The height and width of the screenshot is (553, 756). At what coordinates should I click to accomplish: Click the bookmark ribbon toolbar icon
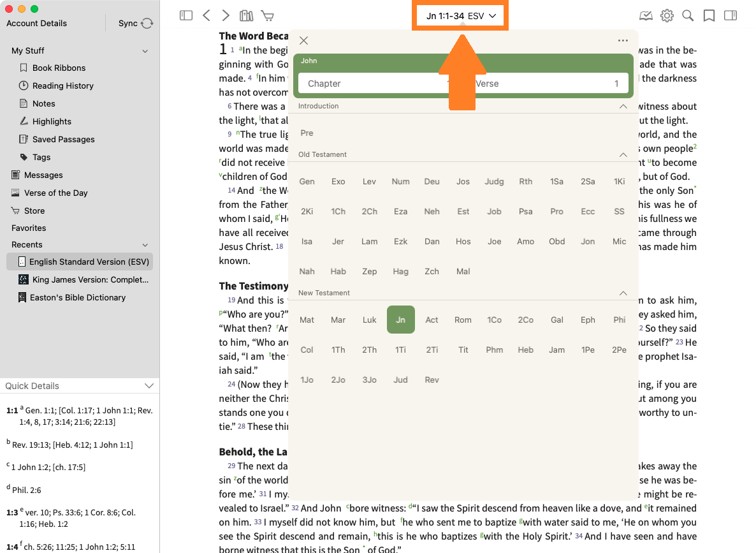[709, 15]
